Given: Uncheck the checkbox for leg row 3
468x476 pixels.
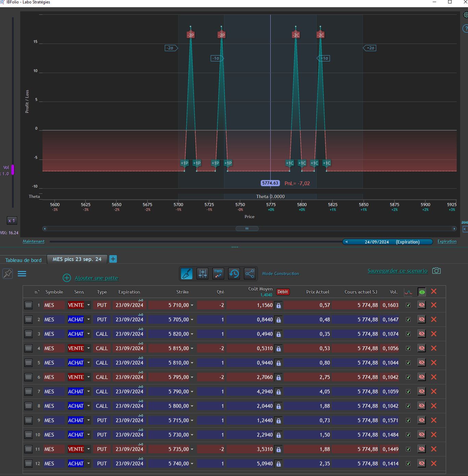Looking at the screenshot, I should [408, 334].
